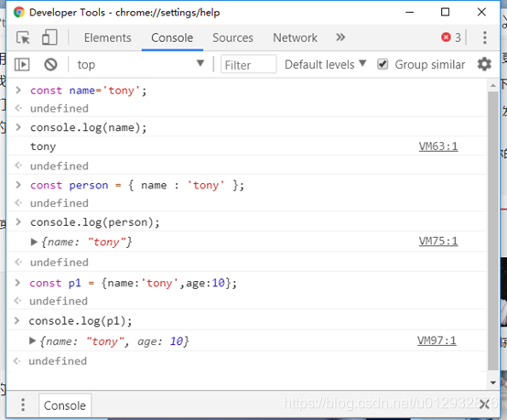Click the red error count badge

coord(451,38)
